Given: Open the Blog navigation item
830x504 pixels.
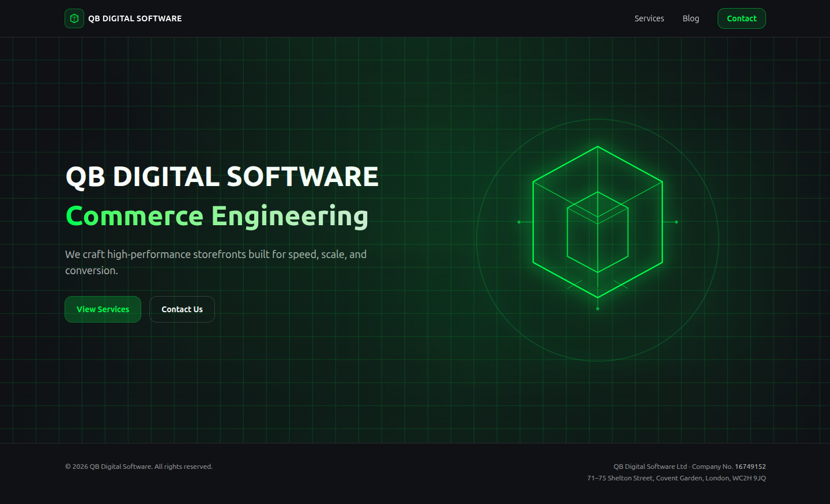Looking at the screenshot, I should pos(691,18).
